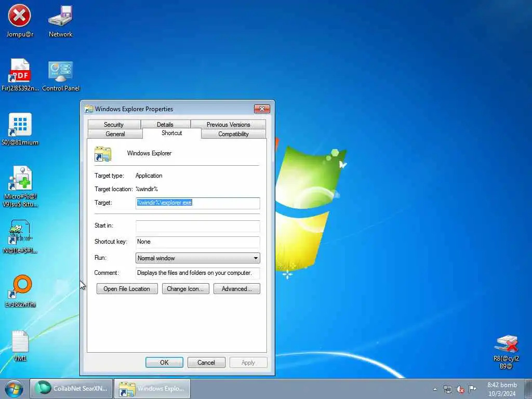Screen dimensions: 532x399
Task: Click the Target type 'Application' text
Action: [x=149, y=176]
